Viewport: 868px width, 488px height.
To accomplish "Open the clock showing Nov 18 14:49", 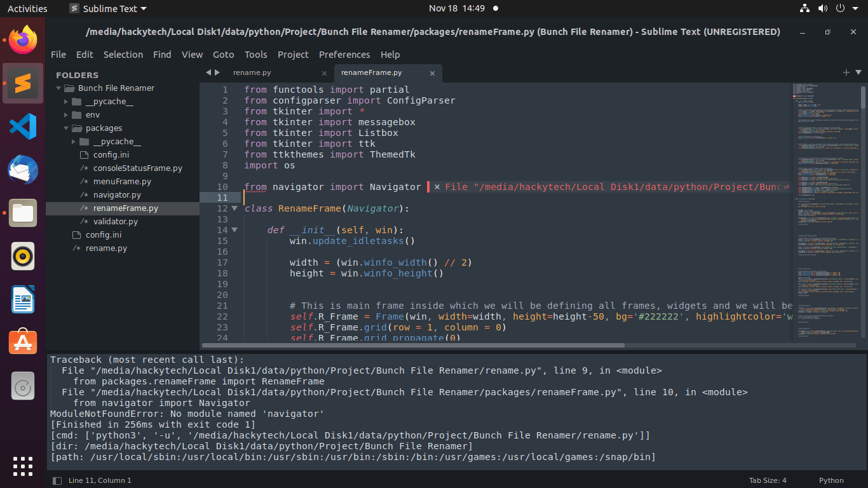I will click(457, 8).
